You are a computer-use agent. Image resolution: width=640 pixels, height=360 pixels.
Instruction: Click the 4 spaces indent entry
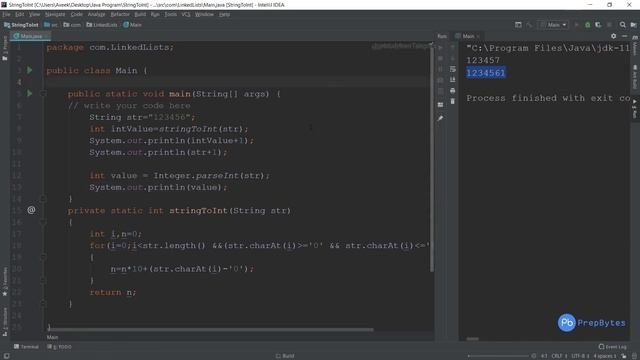click(x=604, y=356)
